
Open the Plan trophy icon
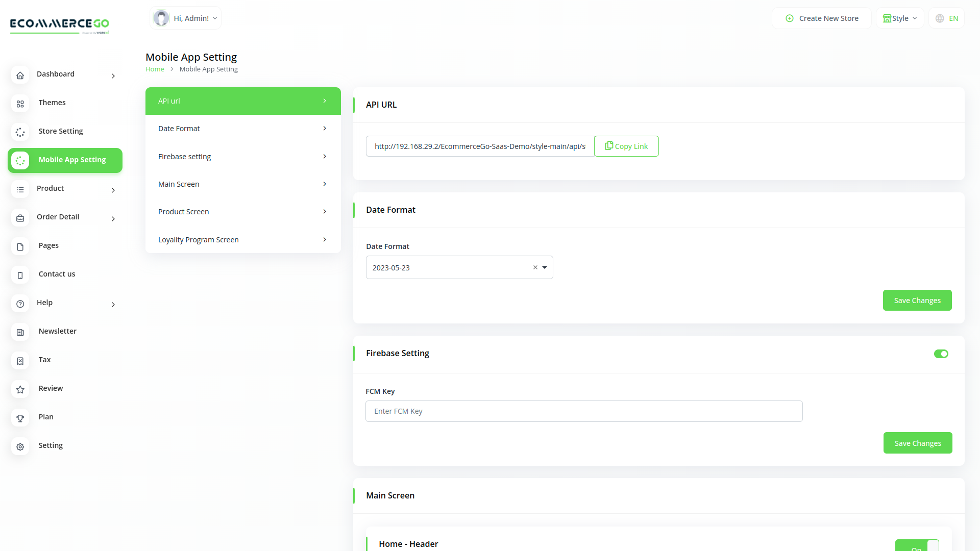click(20, 418)
